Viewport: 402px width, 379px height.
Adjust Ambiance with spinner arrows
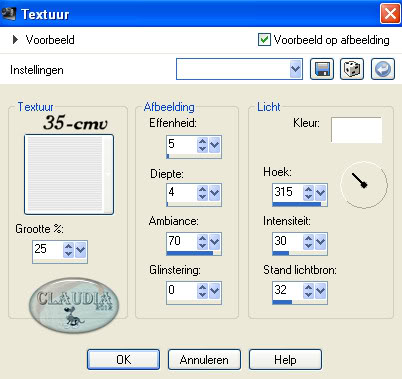[202, 242]
